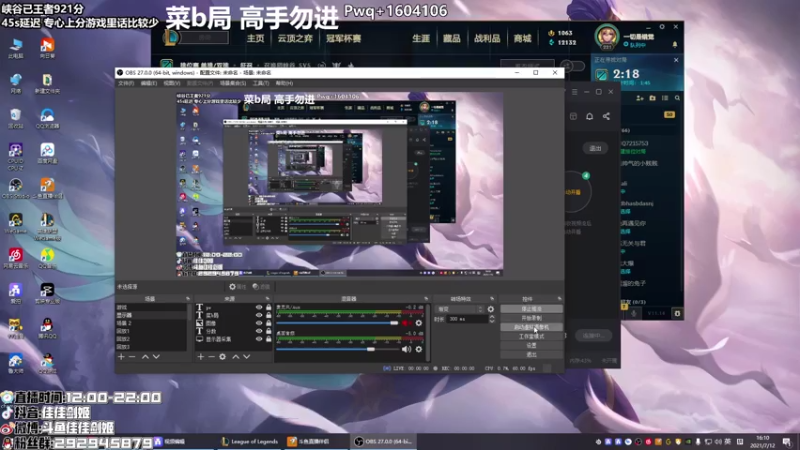The height and width of the screenshot is (450, 800).
Task: Adjust the 300 ms duration stepper arrows
Action: coord(492,319)
